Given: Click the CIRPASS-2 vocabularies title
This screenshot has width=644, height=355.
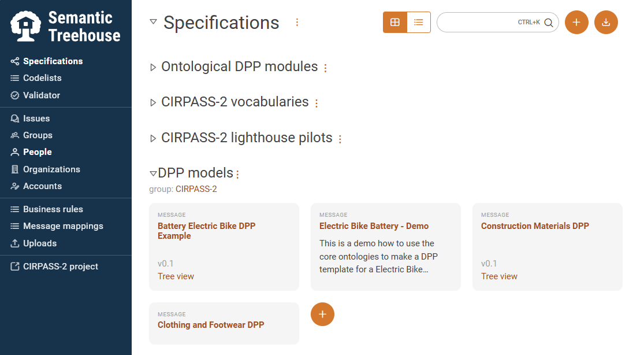Looking at the screenshot, I should click(x=235, y=102).
